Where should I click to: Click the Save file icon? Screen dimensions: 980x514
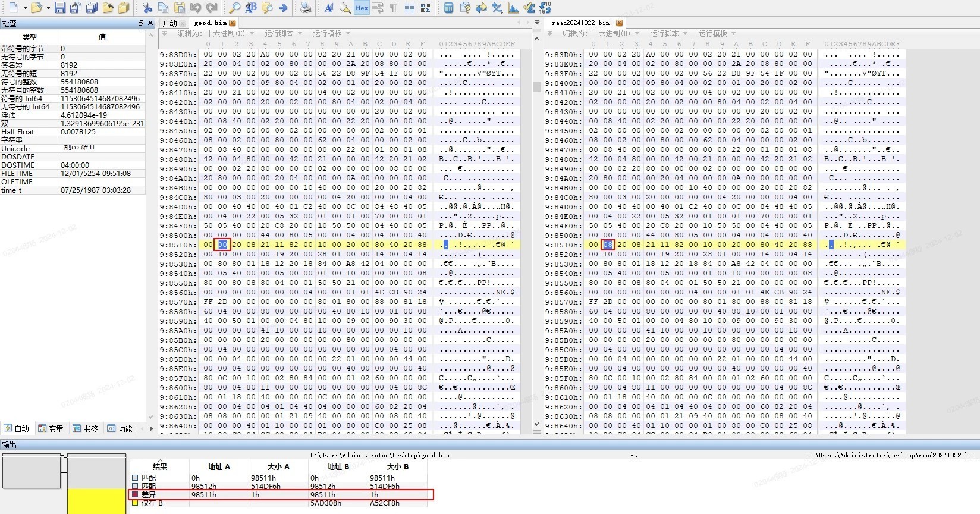(59, 8)
